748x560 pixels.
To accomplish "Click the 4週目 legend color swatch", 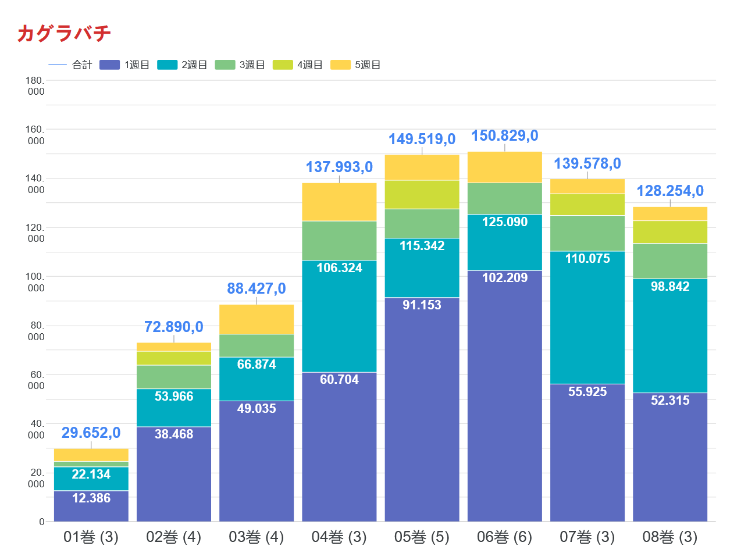I will click(x=283, y=65).
